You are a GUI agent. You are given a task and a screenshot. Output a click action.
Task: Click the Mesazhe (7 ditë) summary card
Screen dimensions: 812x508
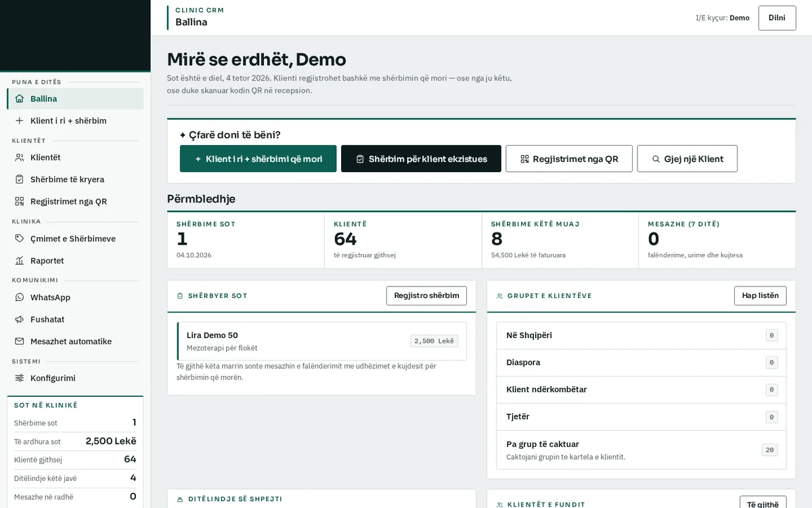click(717, 240)
